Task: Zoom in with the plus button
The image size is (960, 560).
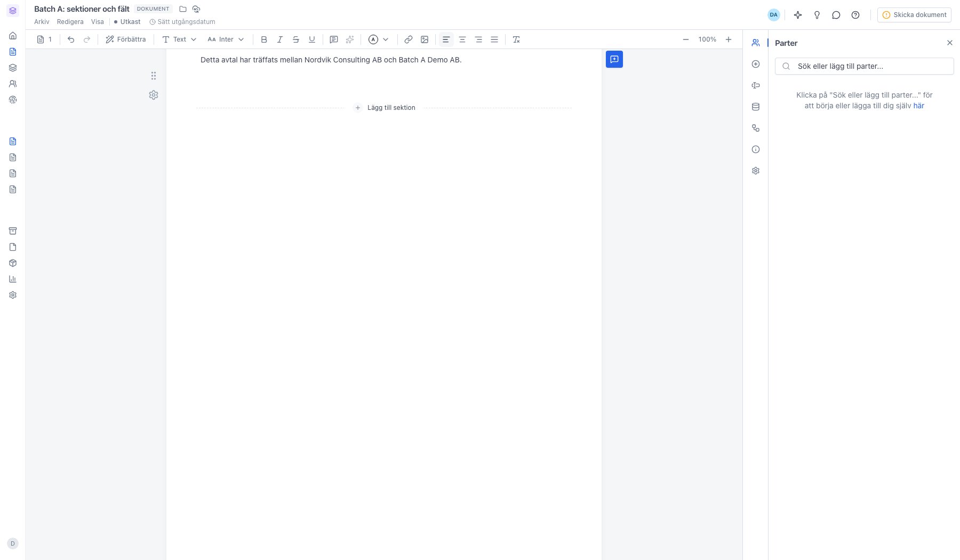Action: click(x=728, y=39)
